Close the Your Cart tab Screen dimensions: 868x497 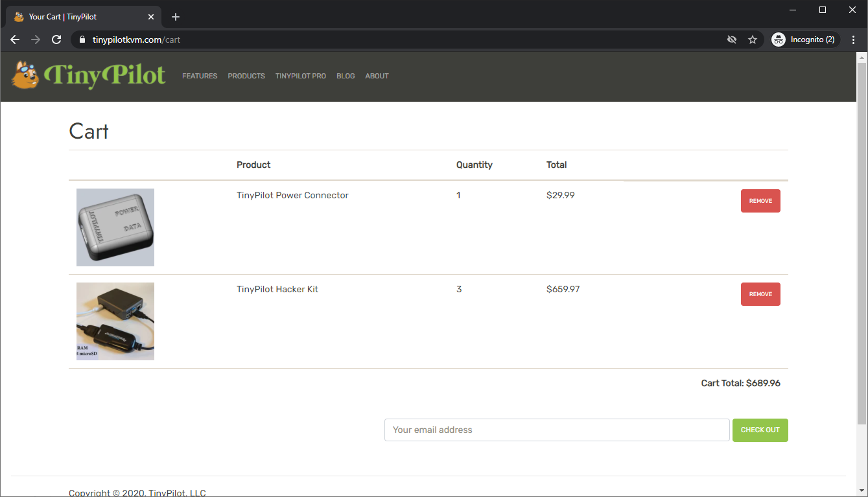point(151,16)
